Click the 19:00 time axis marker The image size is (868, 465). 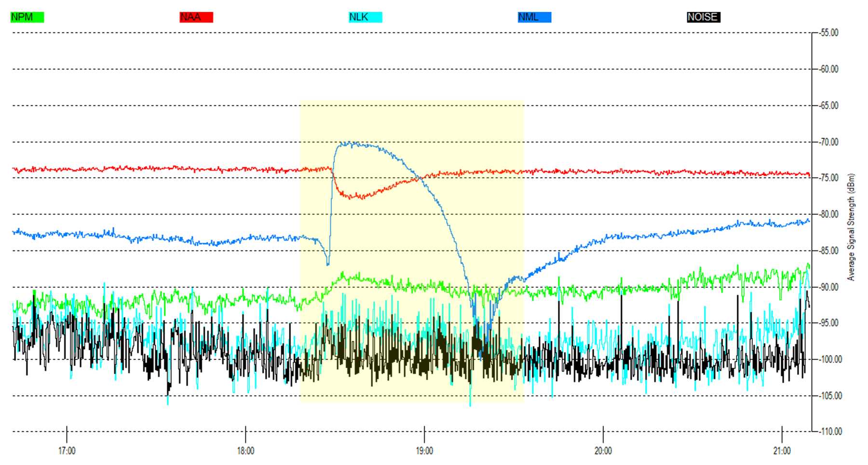tap(424, 451)
